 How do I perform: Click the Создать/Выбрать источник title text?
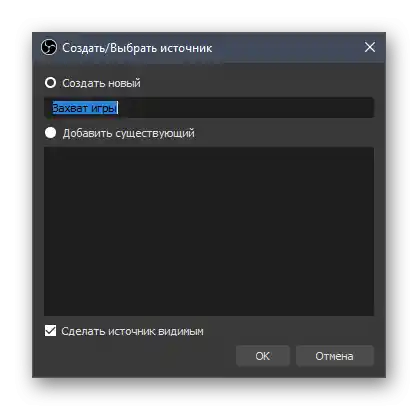(137, 48)
